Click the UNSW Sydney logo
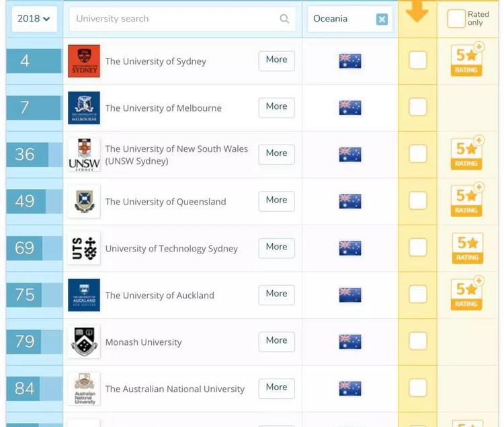504x427 pixels. 84,155
